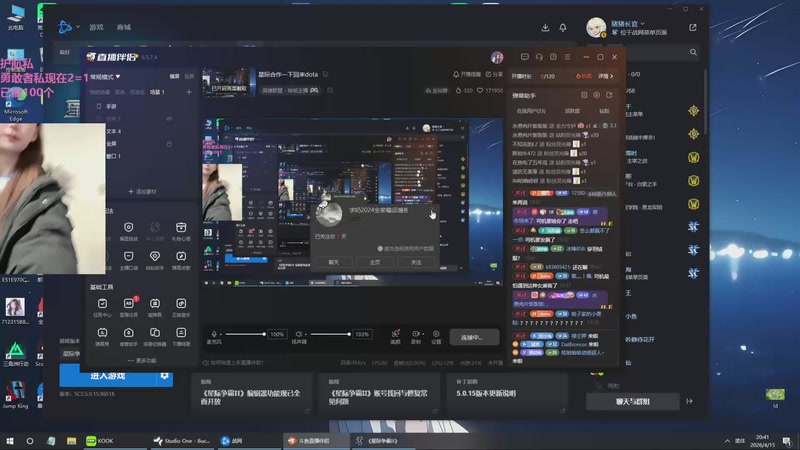
Task: Open the downloads icon in Battle.net window
Action: (545, 28)
